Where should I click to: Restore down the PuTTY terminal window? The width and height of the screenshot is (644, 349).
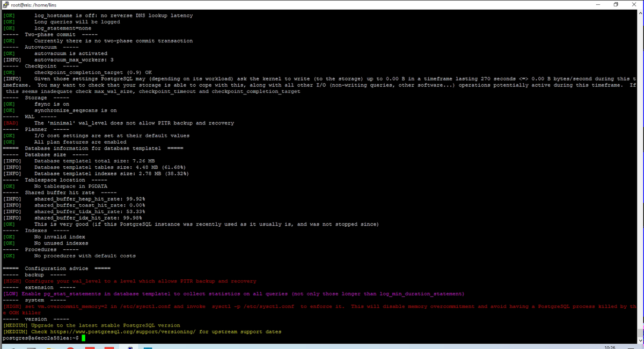click(616, 4)
